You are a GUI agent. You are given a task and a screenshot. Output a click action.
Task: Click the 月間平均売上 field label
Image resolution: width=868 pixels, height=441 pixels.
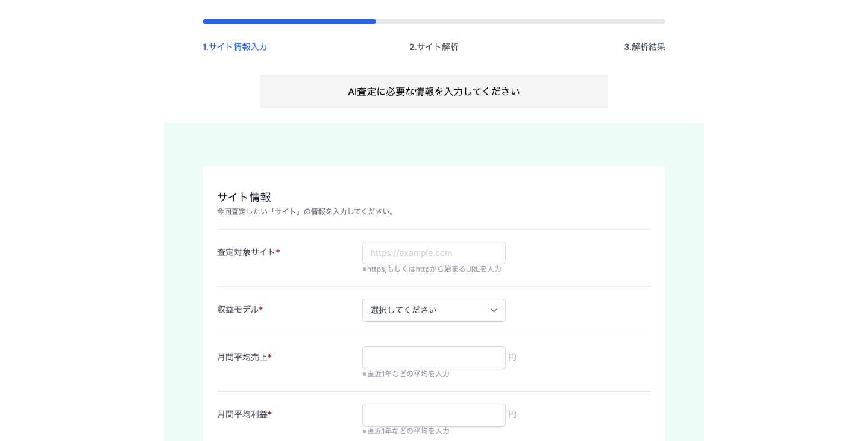(242, 357)
